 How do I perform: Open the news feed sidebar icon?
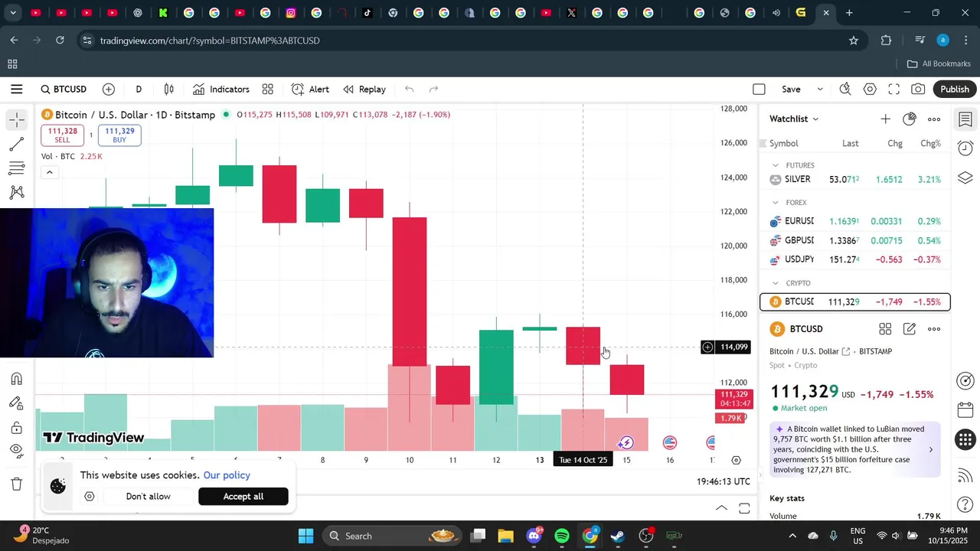[965, 475]
